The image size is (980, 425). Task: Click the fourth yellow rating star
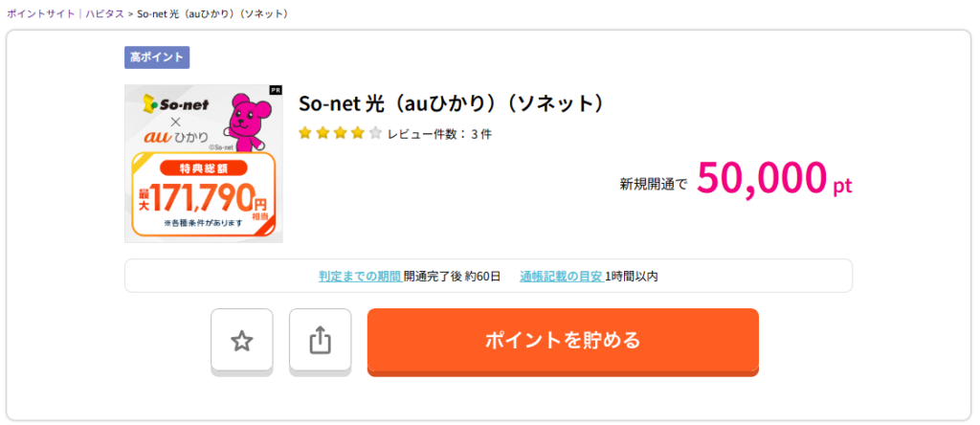357,133
